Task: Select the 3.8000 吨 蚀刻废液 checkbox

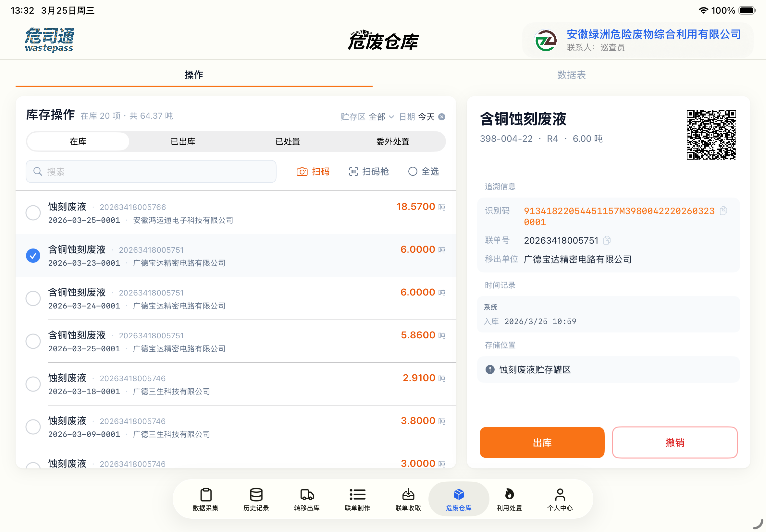Action: click(x=33, y=427)
